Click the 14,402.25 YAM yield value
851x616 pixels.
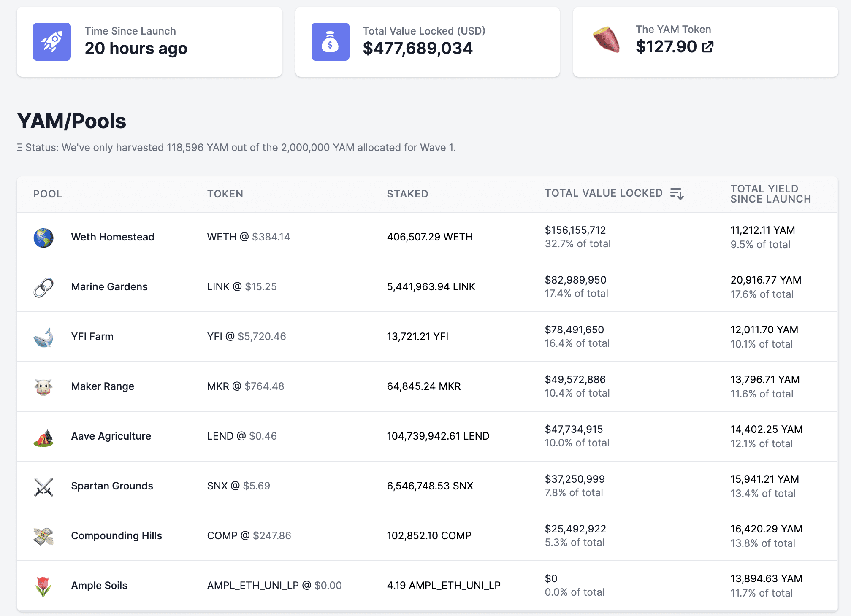(767, 430)
